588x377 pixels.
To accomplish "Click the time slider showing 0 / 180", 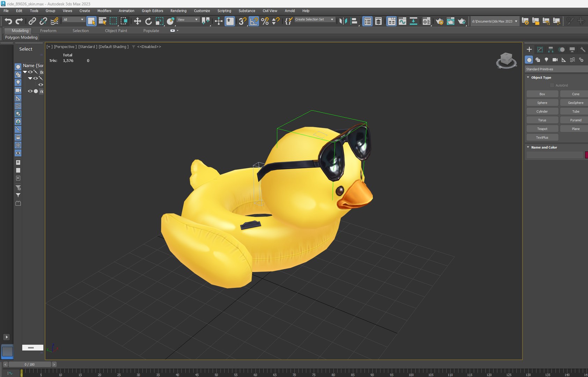I will tap(30, 364).
